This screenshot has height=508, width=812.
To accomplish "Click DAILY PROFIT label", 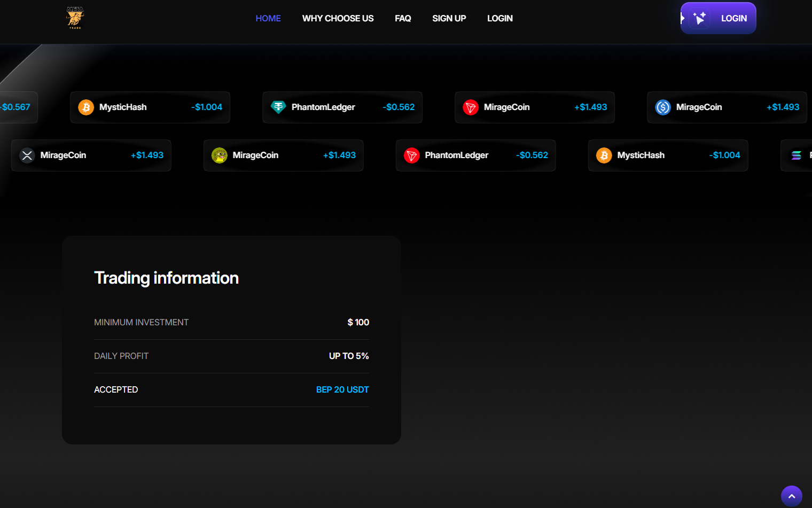I will click(x=121, y=356).
